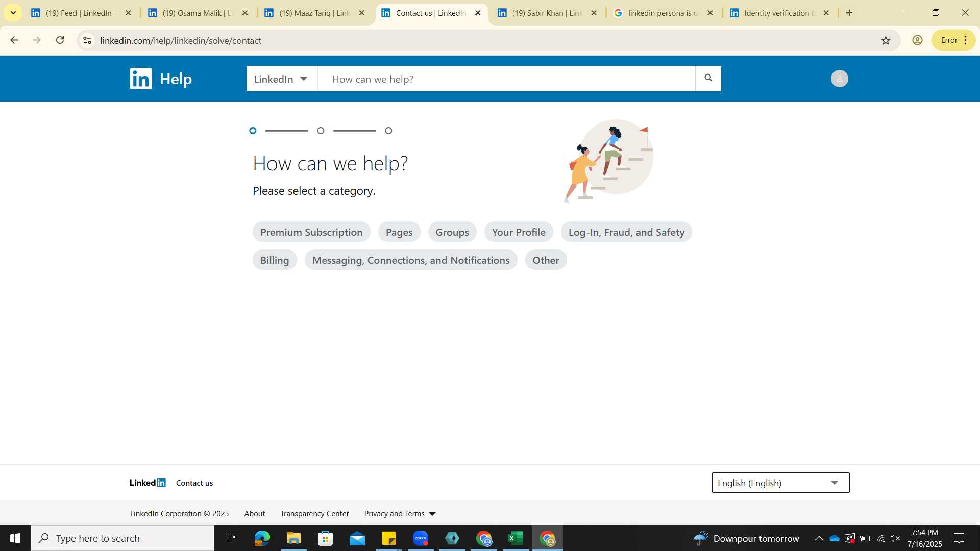Screen dimensions: 980x551
Task: Close the Feed LinkedIn tab
Action: click(128, 13)
